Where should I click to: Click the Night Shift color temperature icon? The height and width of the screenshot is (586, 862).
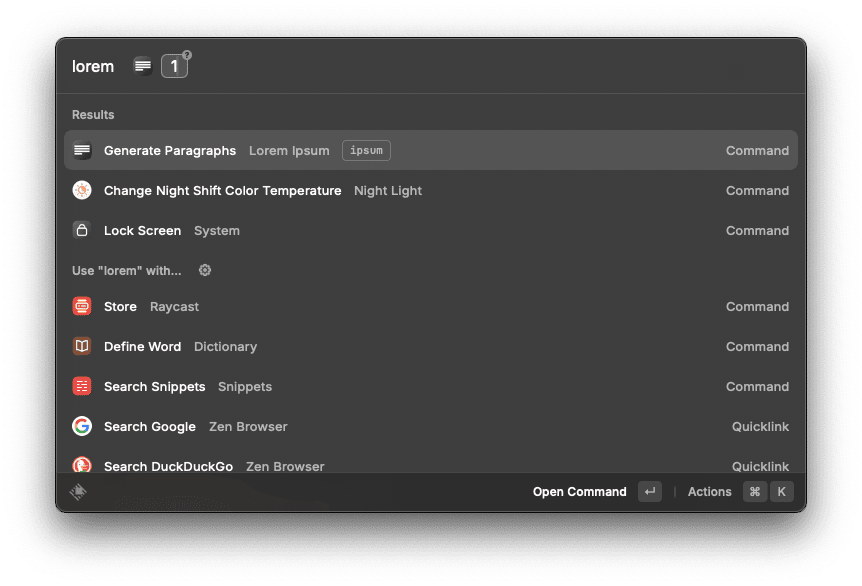82,191
